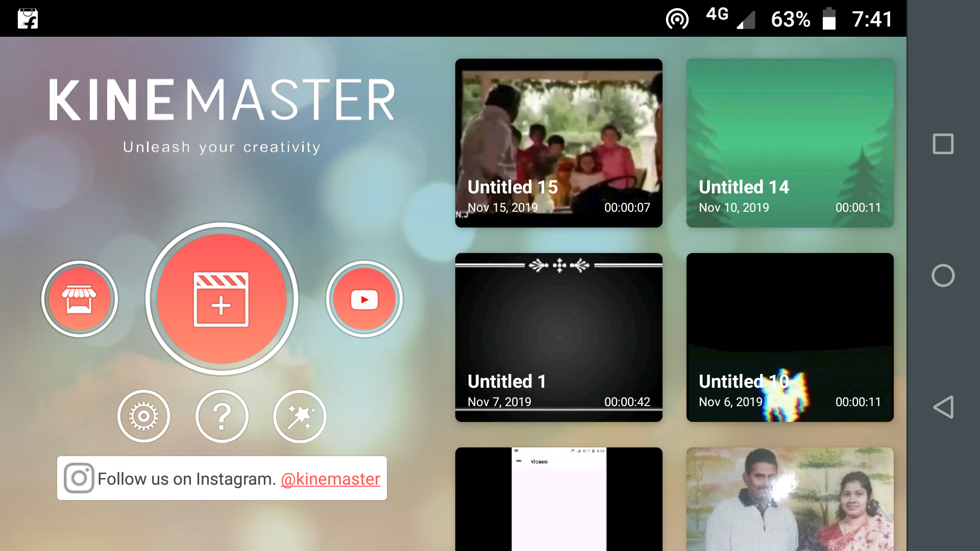Image resolution: width=980 pixels, height=551 pixels.
Task: Click the 00:00:07 duration on Untitled 15
Action: 627,208
